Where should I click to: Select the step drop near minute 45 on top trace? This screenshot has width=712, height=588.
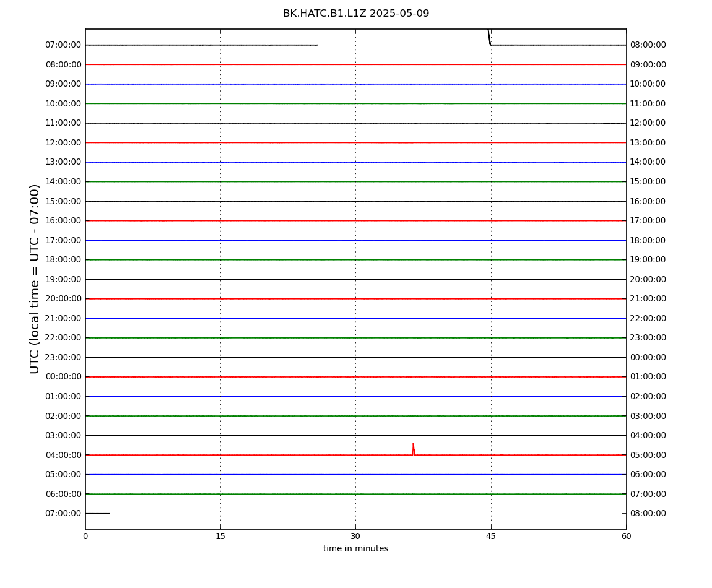point(489,37)
